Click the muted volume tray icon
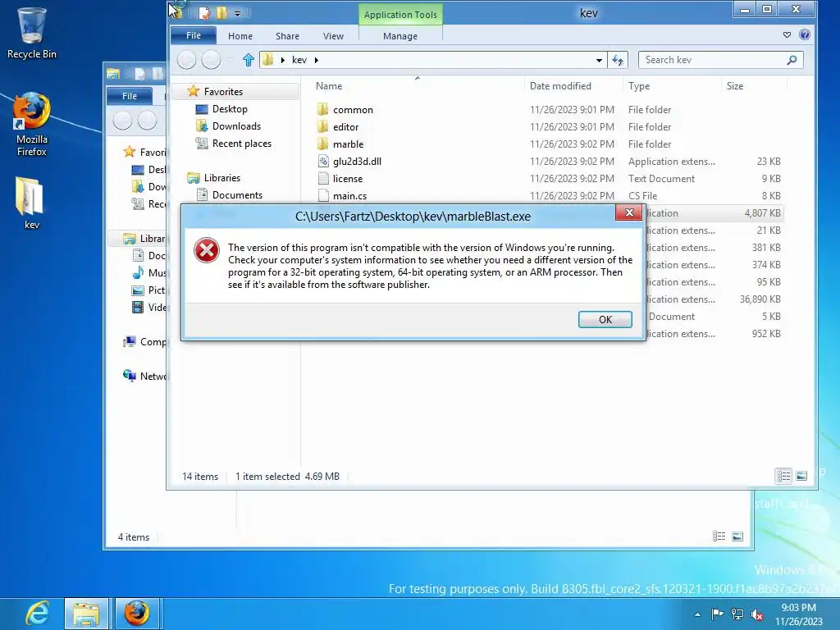 click(x=757, y=614)
